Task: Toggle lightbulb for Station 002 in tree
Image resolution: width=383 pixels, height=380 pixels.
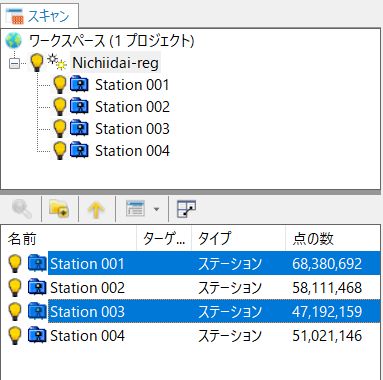Action: [60, 107]
